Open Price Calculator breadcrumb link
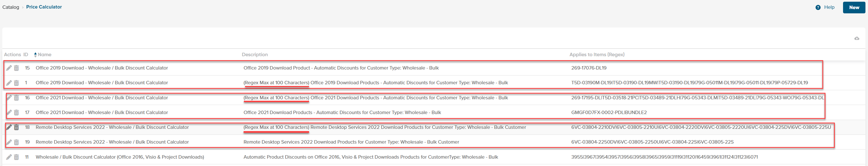 44,7
